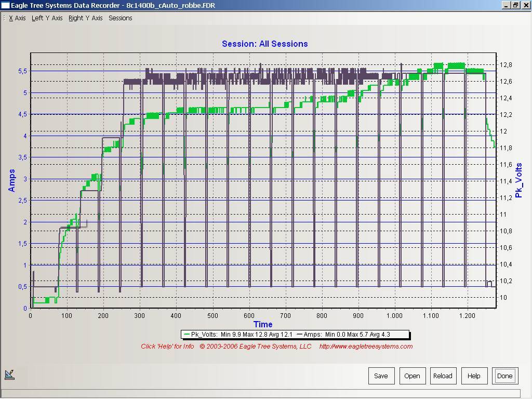Click the Time axis label
The image size is (532, 399).
click(x=263, y=324)
